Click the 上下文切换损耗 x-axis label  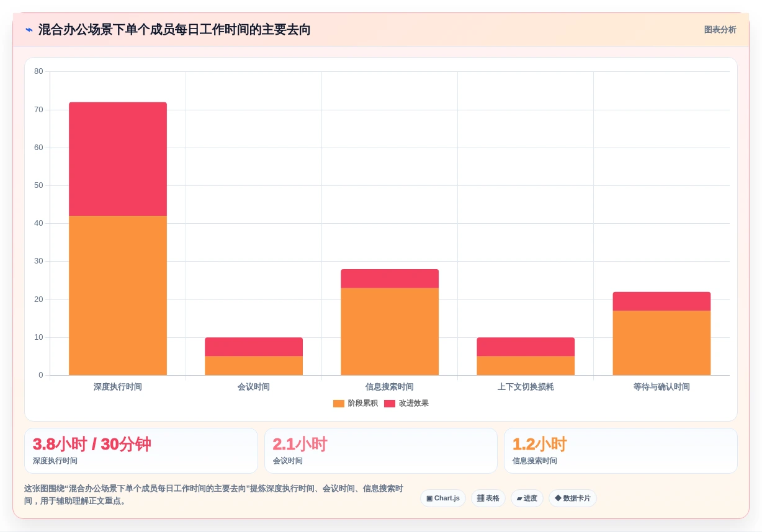click(x=526, y=387)
